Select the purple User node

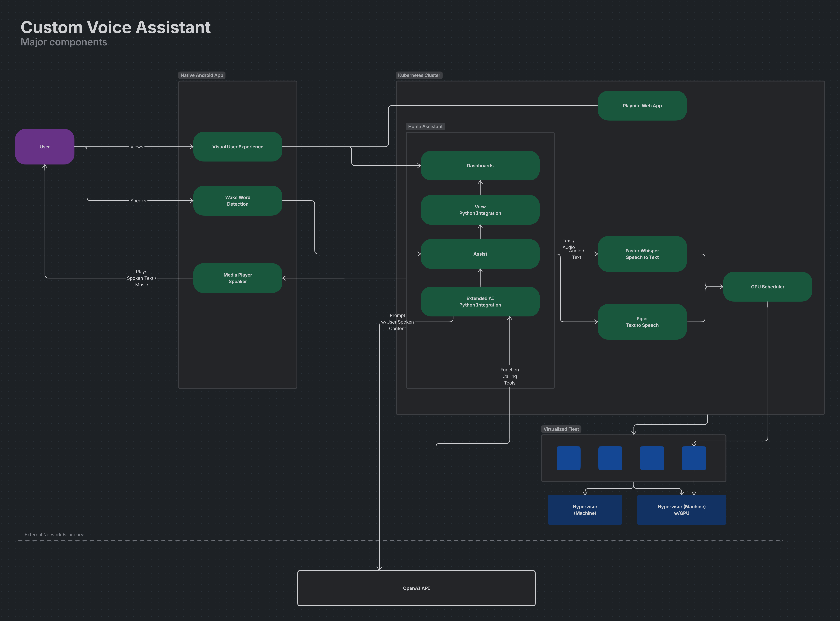44,147
